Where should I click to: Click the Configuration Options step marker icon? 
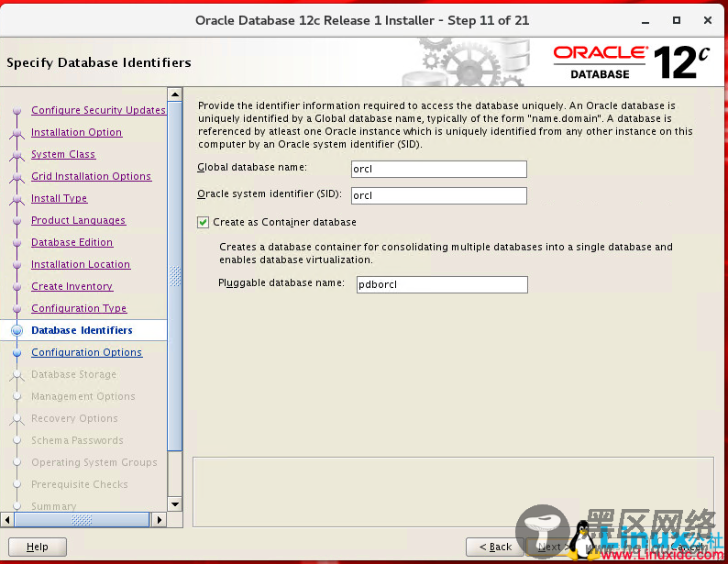17,352
